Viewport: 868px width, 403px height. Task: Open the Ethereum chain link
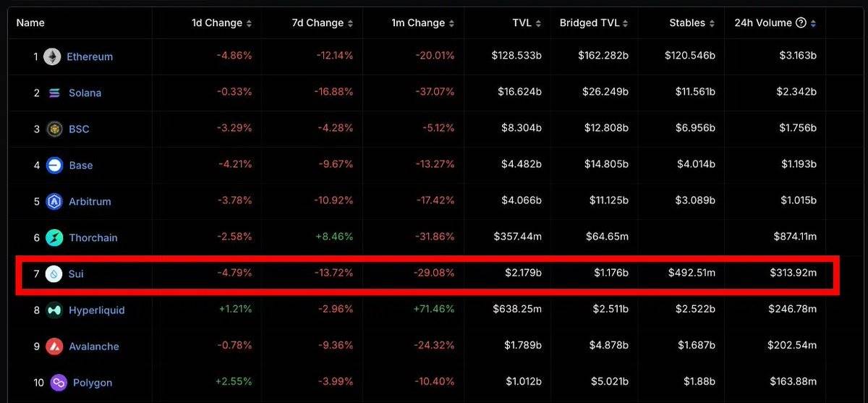pyautogui.click(x=90, y=56)
